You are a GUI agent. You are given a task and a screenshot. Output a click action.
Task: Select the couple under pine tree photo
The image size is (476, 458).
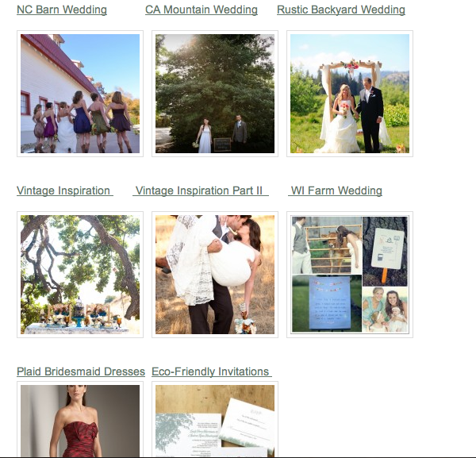[x=215, y=94]
